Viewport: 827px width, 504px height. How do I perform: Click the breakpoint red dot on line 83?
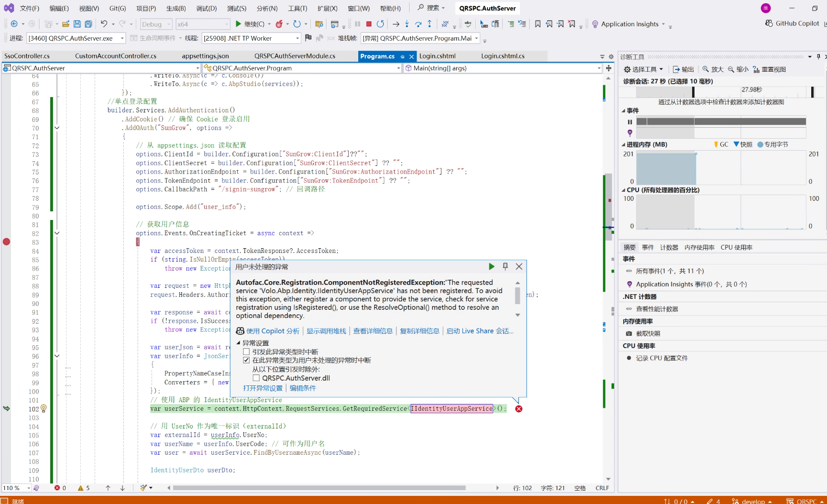[6, 242]
